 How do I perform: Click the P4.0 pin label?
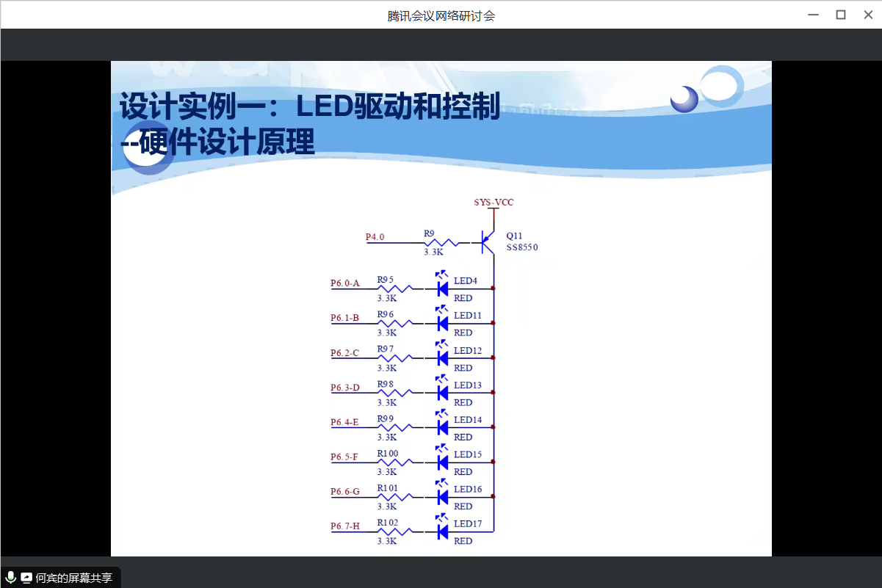tap(375, 237)
